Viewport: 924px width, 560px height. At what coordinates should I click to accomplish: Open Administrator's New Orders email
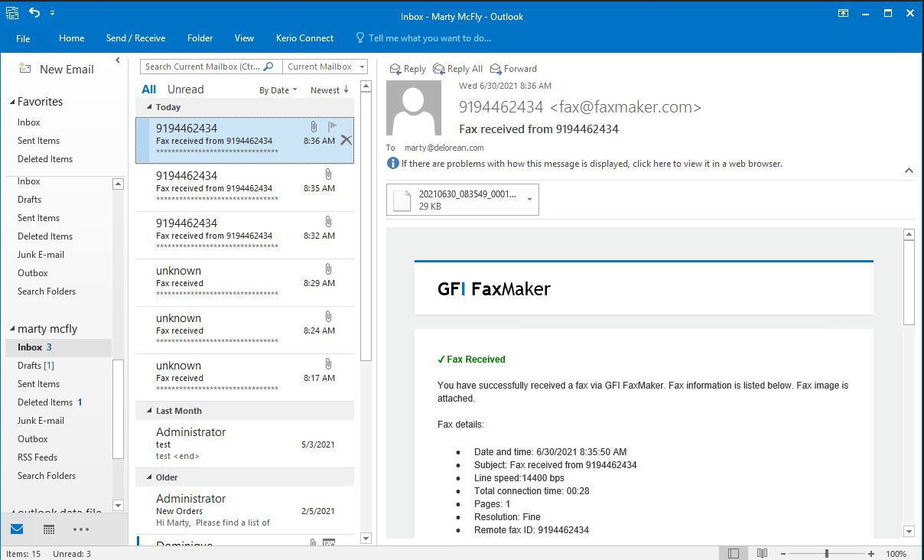245,510
